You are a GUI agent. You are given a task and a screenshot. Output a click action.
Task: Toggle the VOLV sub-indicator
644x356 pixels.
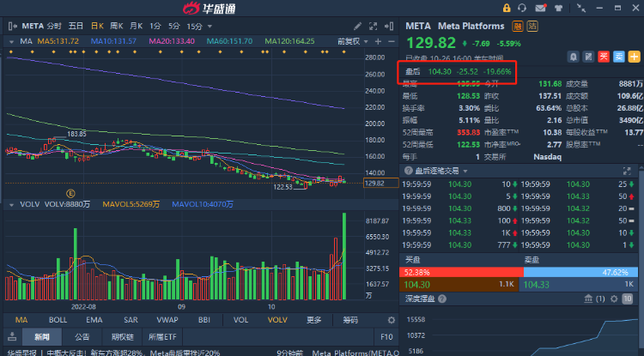pos(277,320)
